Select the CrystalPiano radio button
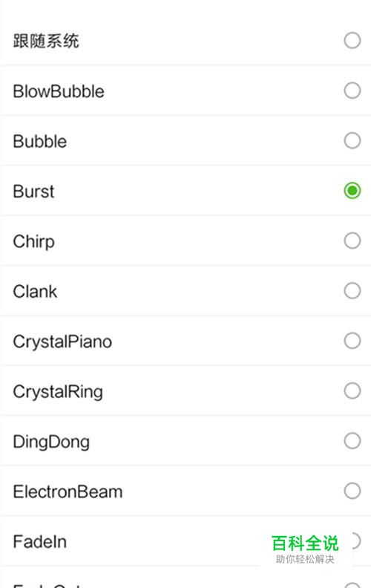The height and width of the screenshot is (588, 371). [352, 341]
